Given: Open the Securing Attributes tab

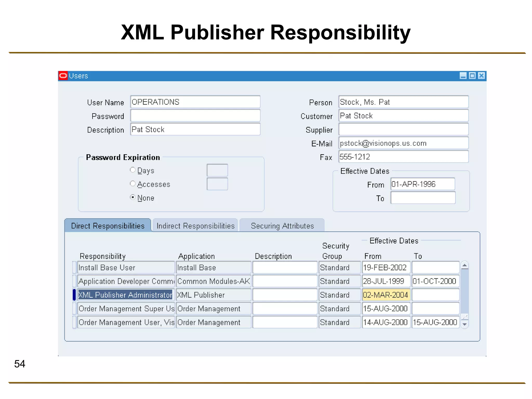Looking at the screenshot, I should point(282,225).
